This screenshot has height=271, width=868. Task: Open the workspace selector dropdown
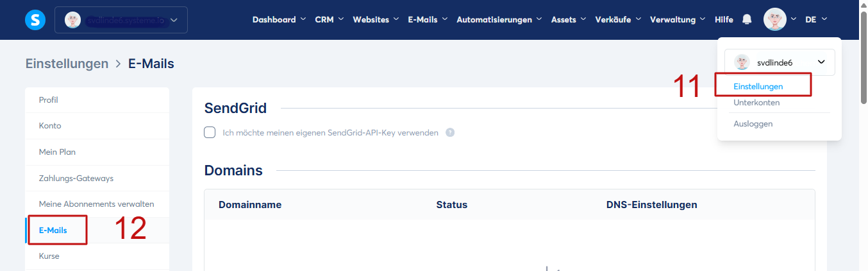(121, 20)
